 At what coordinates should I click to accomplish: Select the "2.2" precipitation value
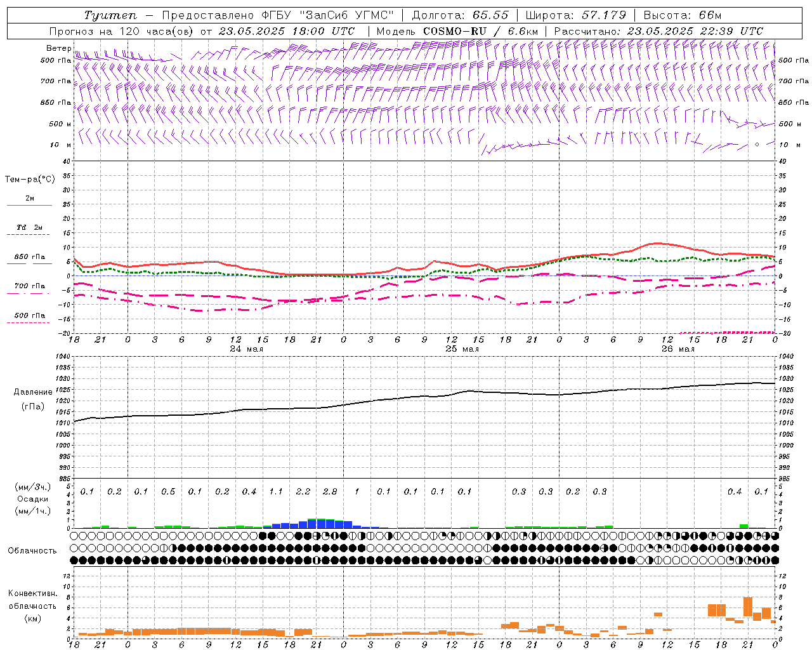(x=303, y=492)
